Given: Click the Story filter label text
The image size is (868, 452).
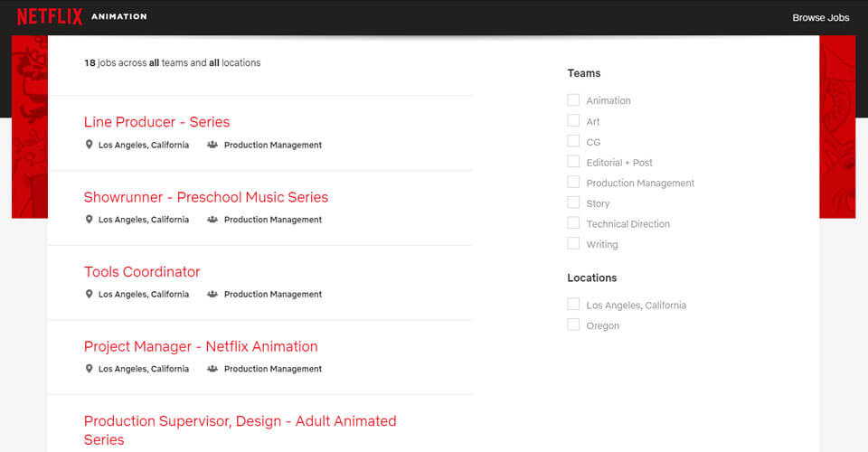Looking at the screenshot, I should (598, 203).
